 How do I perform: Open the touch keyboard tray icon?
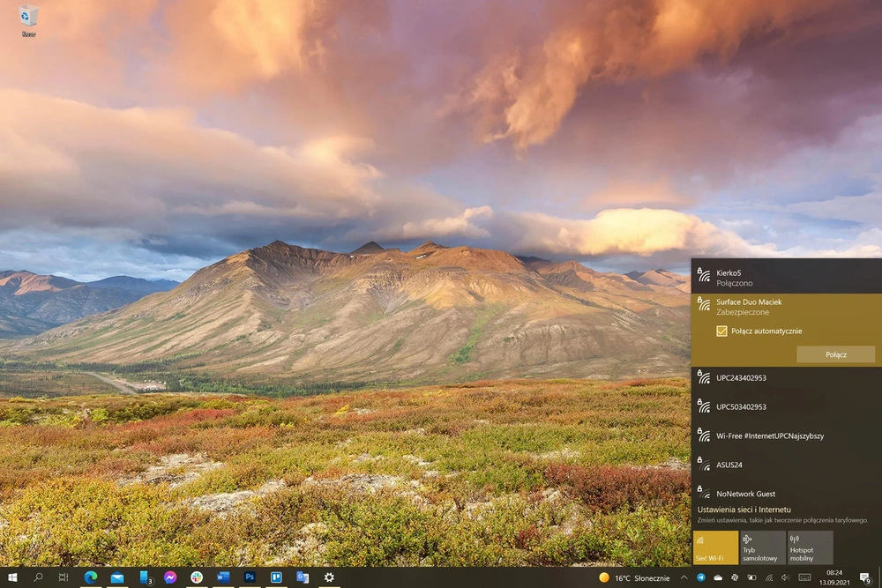[x=805, y=578]
